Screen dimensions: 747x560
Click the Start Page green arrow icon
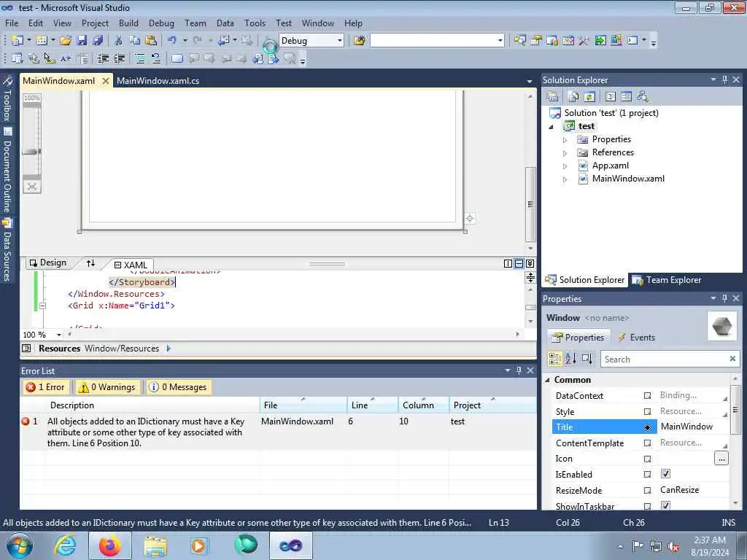600,41
